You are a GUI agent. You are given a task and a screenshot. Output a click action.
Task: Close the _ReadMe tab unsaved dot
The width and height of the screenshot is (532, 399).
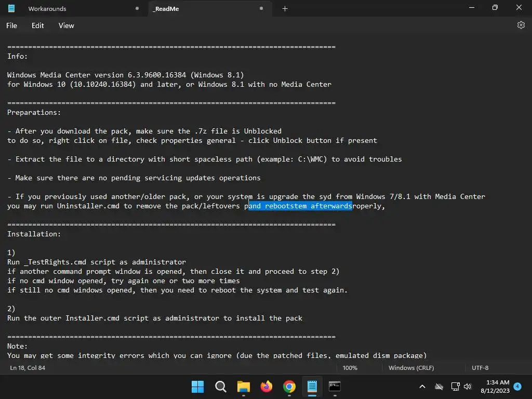(261, 8)
